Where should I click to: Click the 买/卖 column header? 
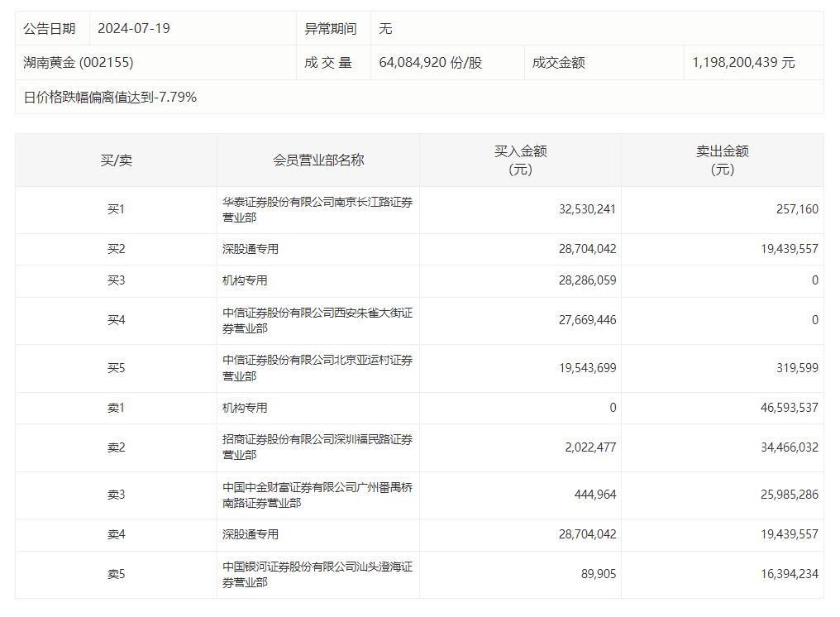[117, 160]
